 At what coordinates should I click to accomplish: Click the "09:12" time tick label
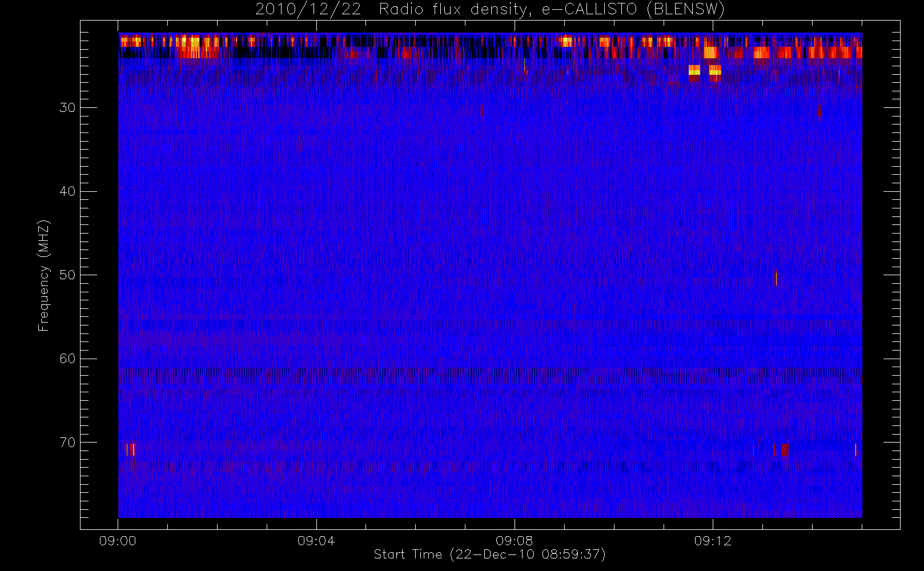point(713,541)
